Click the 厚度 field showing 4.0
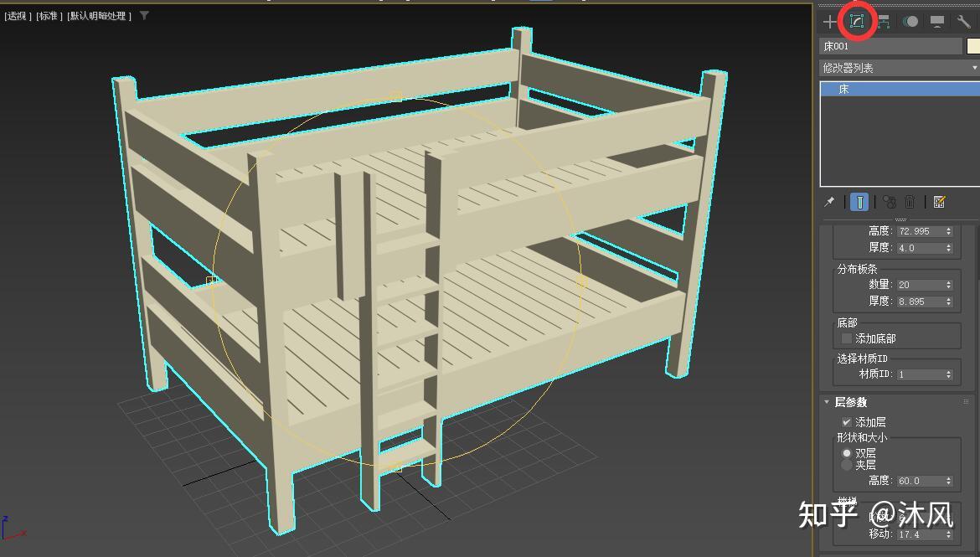This screenshot has height=557, width=980. 920,248
